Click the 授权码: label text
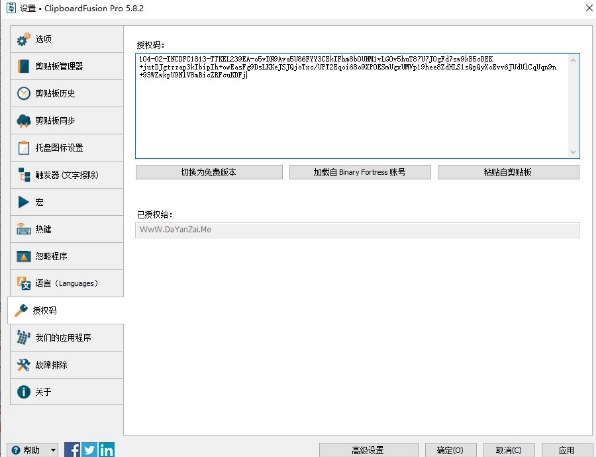 point(151,45)
